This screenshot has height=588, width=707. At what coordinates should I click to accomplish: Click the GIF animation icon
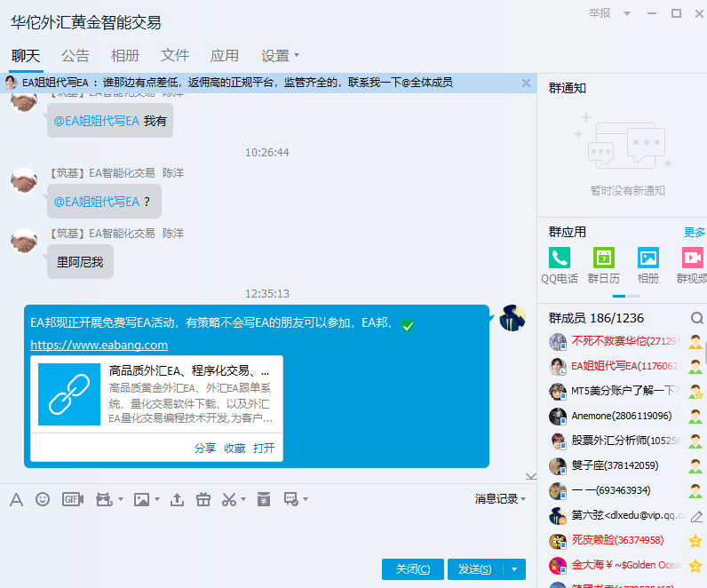72,499
